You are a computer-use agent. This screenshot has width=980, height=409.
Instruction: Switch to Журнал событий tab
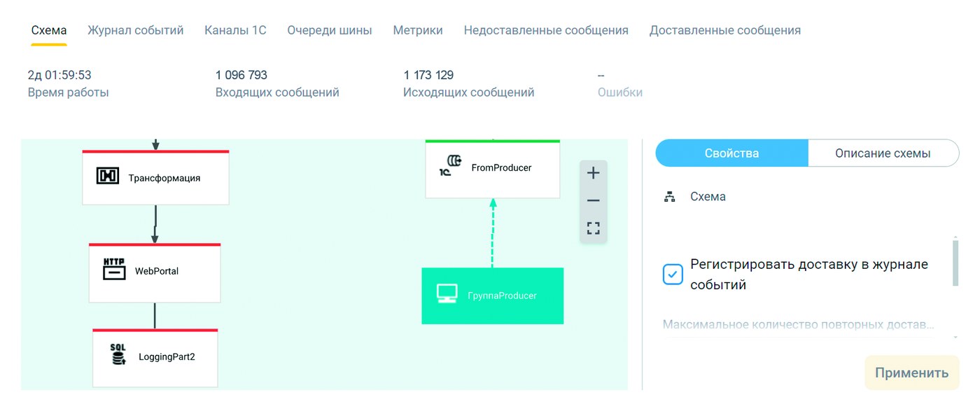(136, 30)
